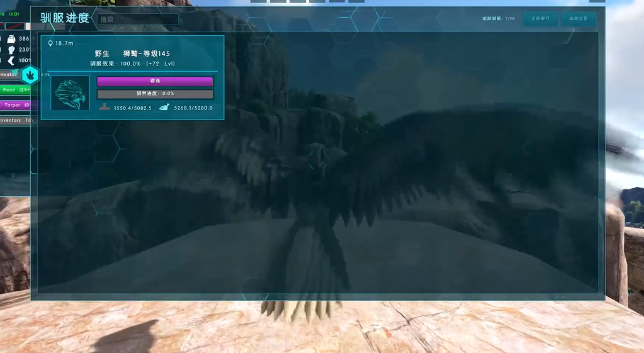Image resolution: width=644 pixels, height=353 pixels.
Task: Click the 搜索 search field
Action: (138, 20)
